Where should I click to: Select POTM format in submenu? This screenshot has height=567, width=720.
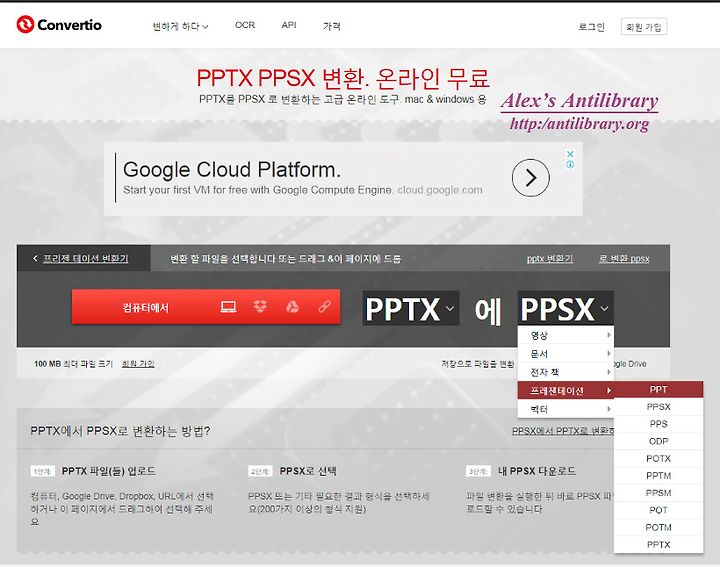pyautogui.click(x=658, y=527)
